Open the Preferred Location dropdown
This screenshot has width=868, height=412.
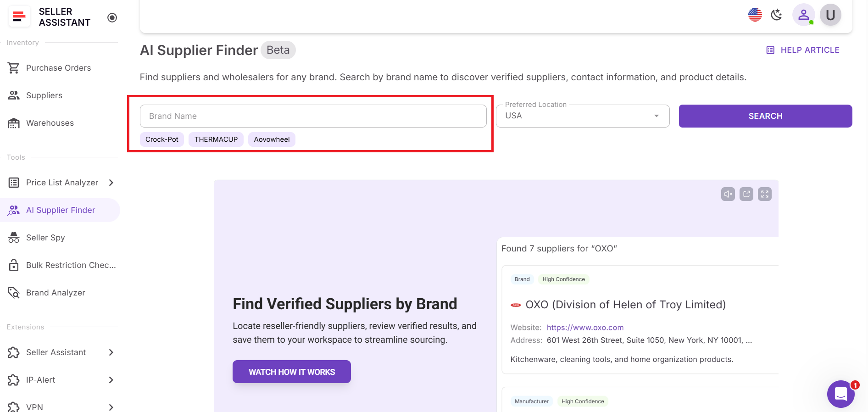[657, 116]
